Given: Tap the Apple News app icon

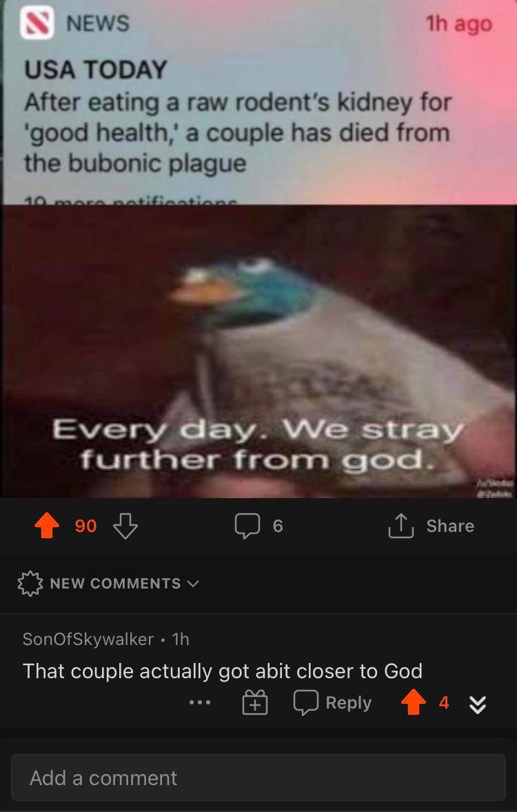Looking at the screenshot, I should click(37, 23).
